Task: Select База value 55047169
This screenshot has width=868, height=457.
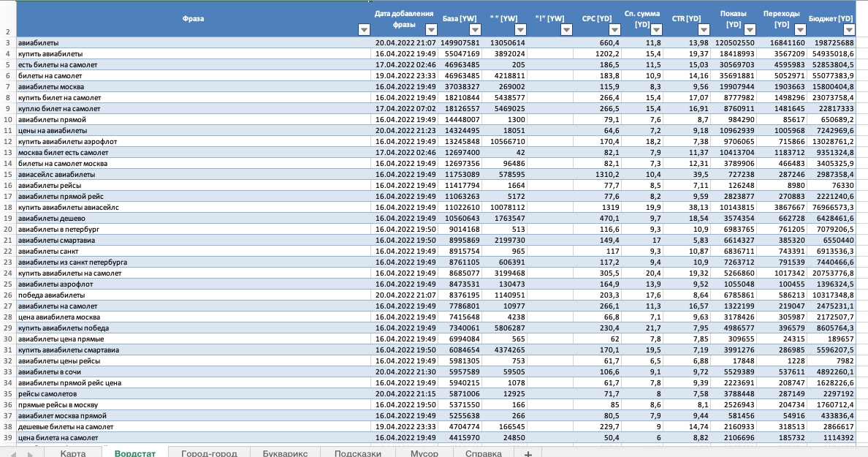Action: tap(460, 53)
